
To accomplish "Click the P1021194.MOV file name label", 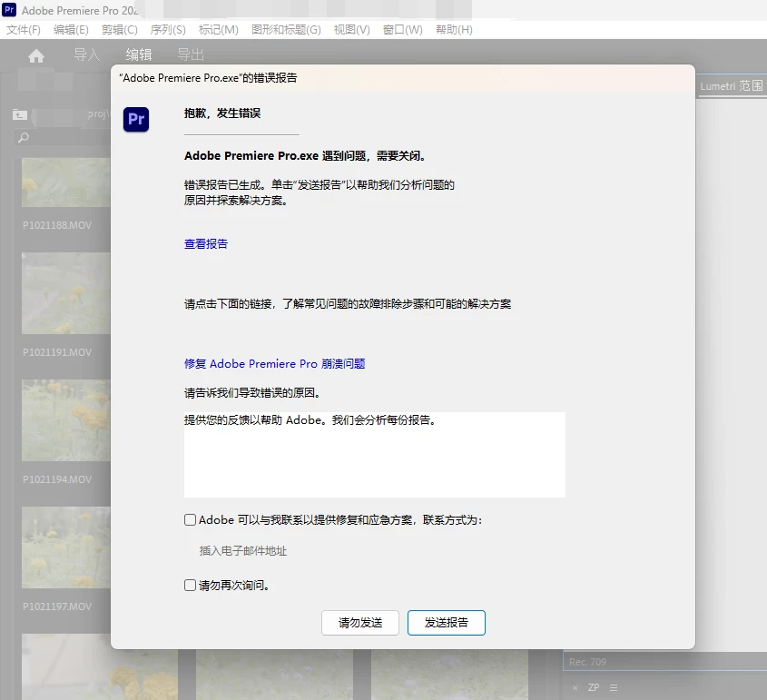I will (x=57, y=480).
